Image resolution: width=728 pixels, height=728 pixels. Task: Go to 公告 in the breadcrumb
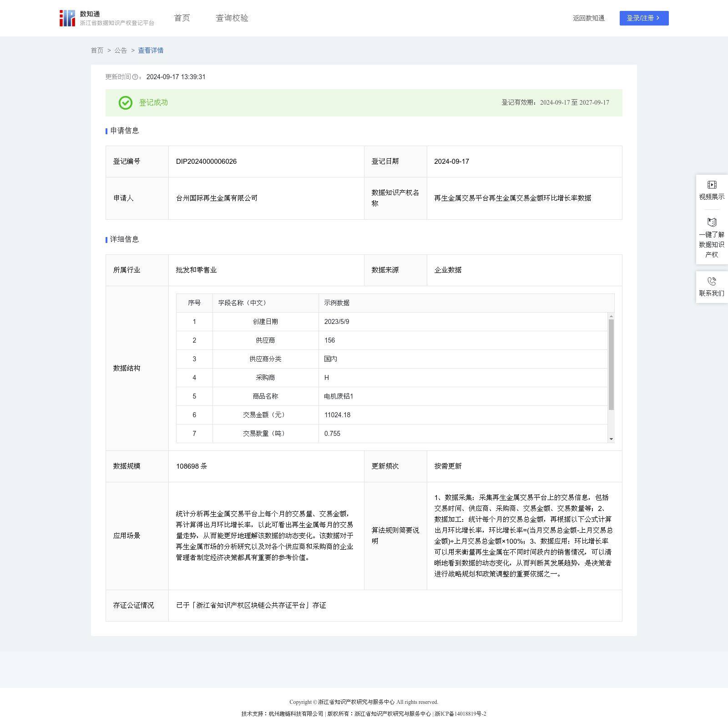[121, 51]
